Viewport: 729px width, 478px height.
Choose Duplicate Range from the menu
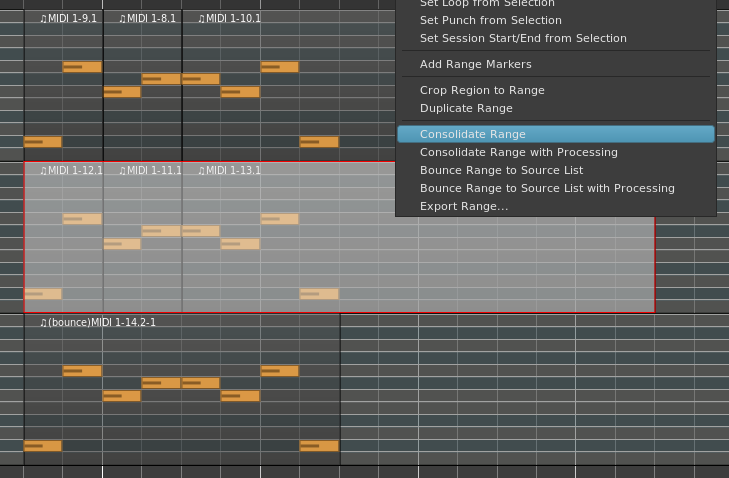tap(466, 108)
